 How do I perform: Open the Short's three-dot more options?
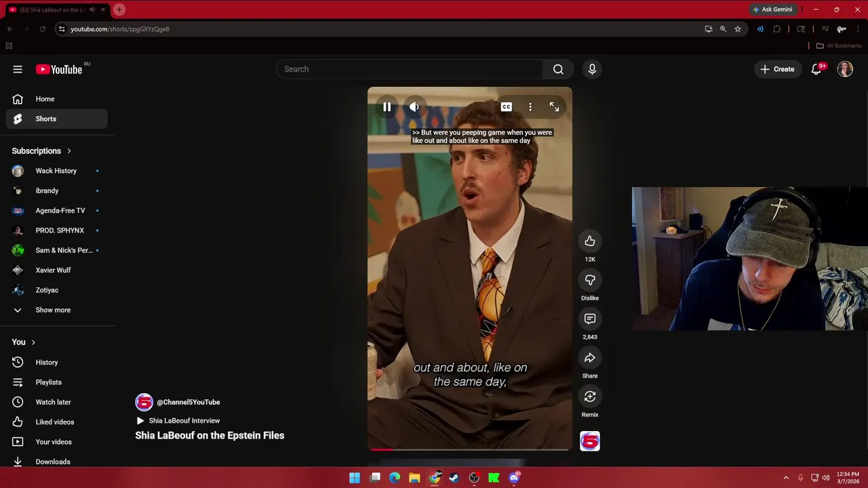coord(530,107)
